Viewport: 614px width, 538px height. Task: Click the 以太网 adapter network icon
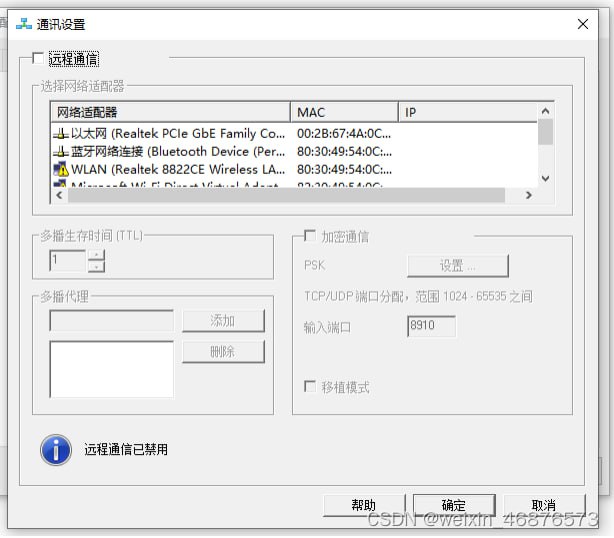pyautogui.click(x=60, y=133)
